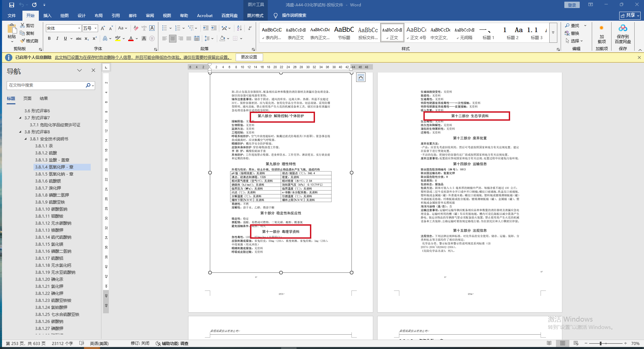Image resolution: width=644 pixels, height=349 pixels.
Task: Open the line spacing dropdown
Action: click(209, 38)
